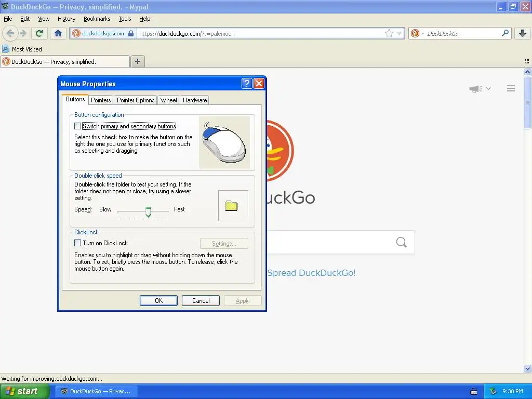Turn on ClickLock checkbox
The image size is (532, 399).
(x=78, y=243)
